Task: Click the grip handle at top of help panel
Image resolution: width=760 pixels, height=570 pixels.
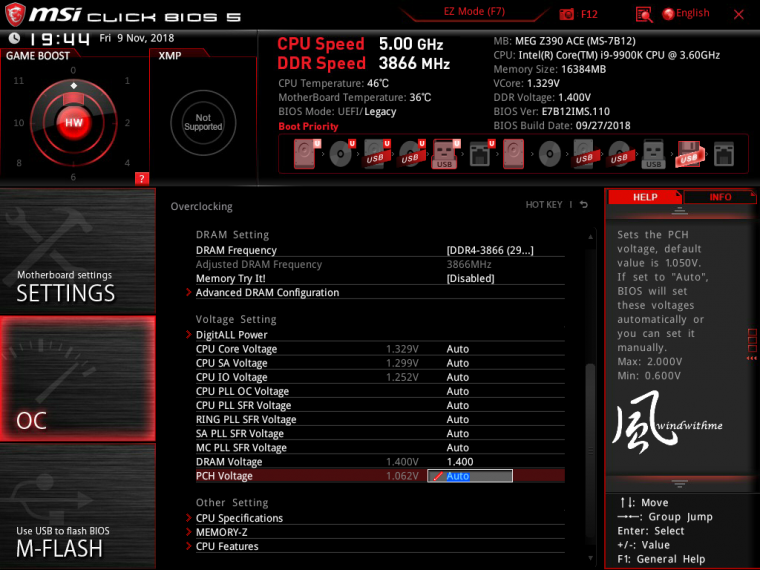Action: coord(680,211)
